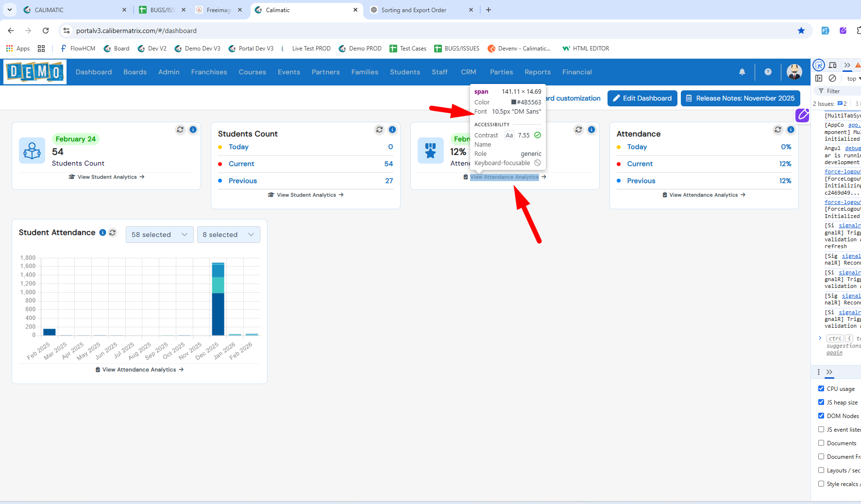
Task: Switch to the BUGS/ISSUES browser tab
Action: (x=162, y=10)
